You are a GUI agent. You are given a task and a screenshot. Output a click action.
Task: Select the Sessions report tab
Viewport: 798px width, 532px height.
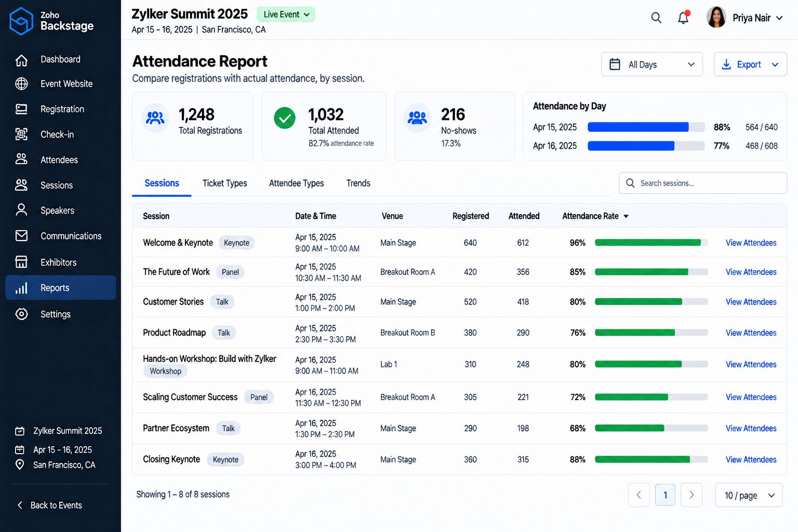[x=162, y=183]
